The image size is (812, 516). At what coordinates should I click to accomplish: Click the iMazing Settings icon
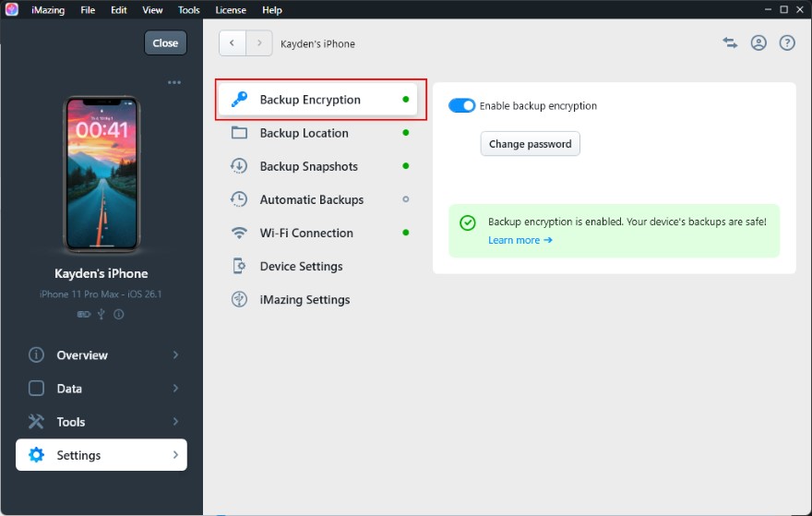[239, 299]
